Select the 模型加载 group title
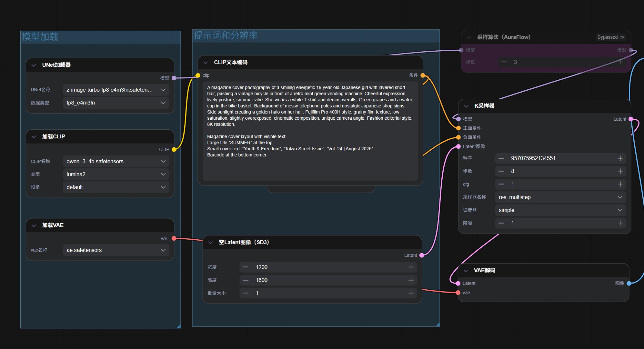644x349 pixels. 40,37
